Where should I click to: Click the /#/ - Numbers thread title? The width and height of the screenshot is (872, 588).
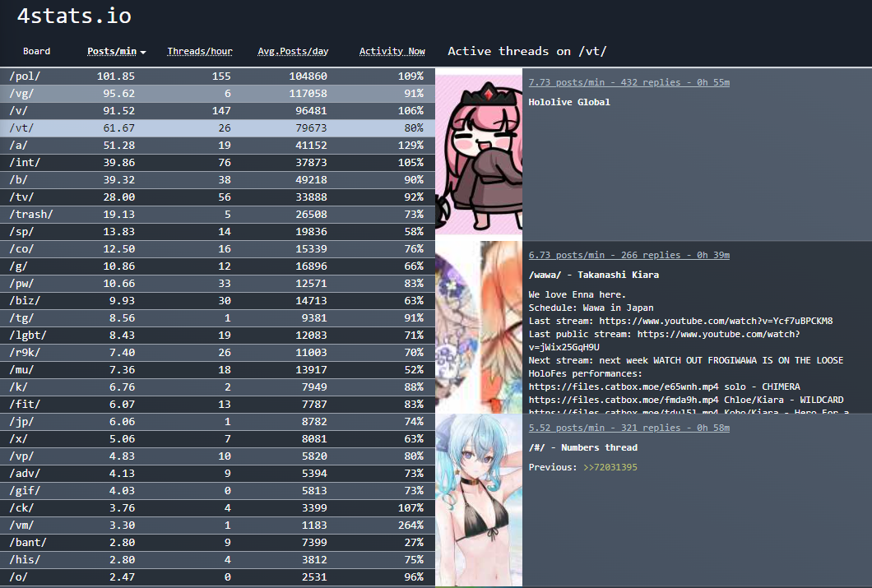582,447
